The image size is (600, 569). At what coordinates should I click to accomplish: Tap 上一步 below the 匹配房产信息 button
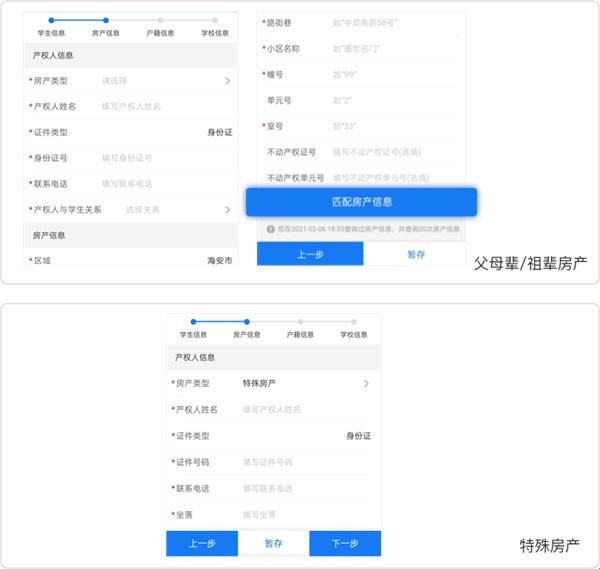pos(309,254)
